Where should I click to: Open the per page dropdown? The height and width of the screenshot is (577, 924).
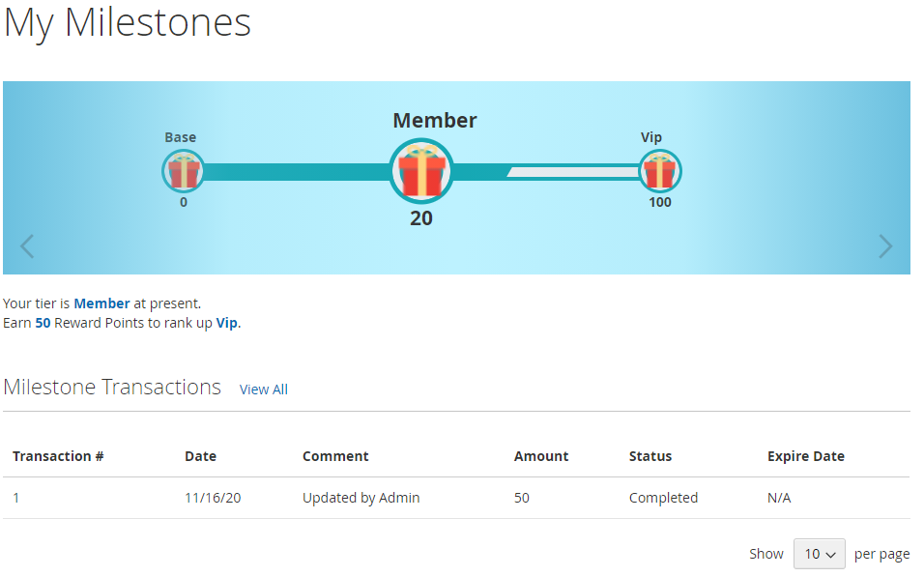tap(820, 554)
